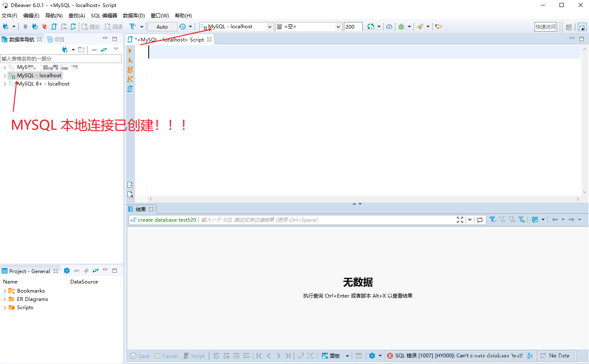Click the New Connection plug icon in main toolbar

(x=5, y=27)
